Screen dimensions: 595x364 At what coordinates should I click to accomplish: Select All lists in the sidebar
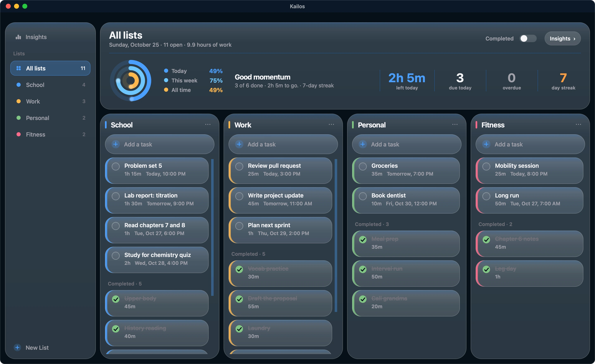point(50,68)
